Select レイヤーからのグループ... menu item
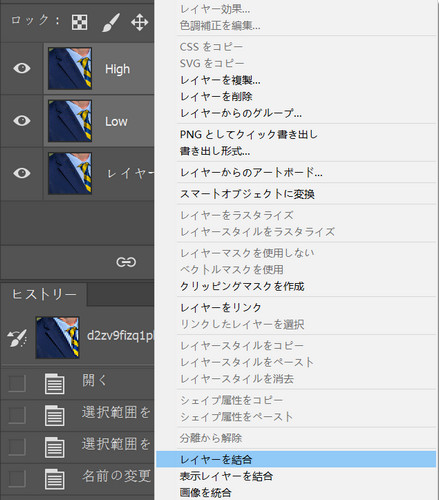 [241, 113]
